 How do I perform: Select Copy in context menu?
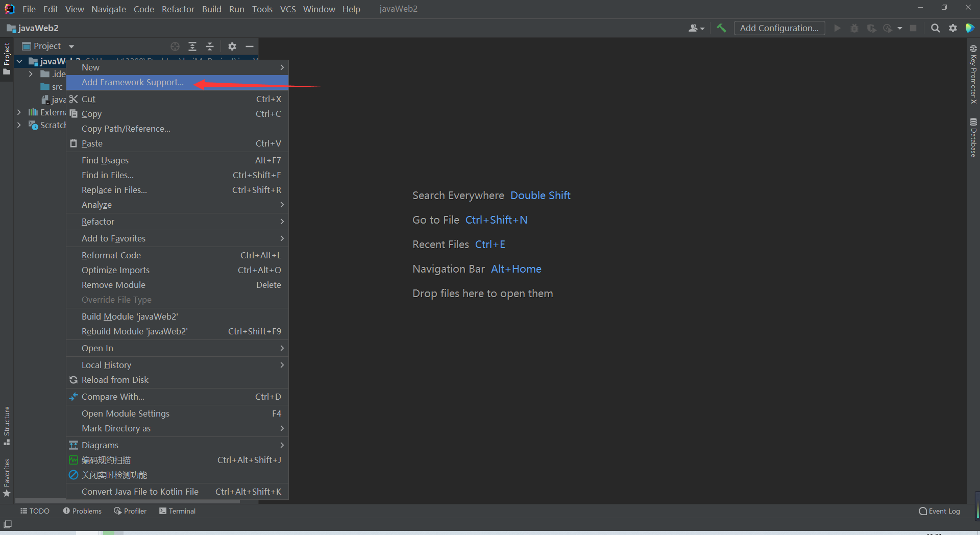click(178, 114)
